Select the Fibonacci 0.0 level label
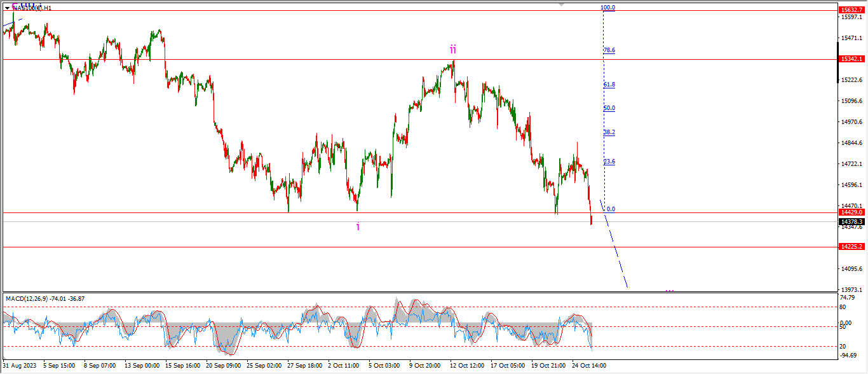The height and width of the screenshot is (374, 868). 611,209
